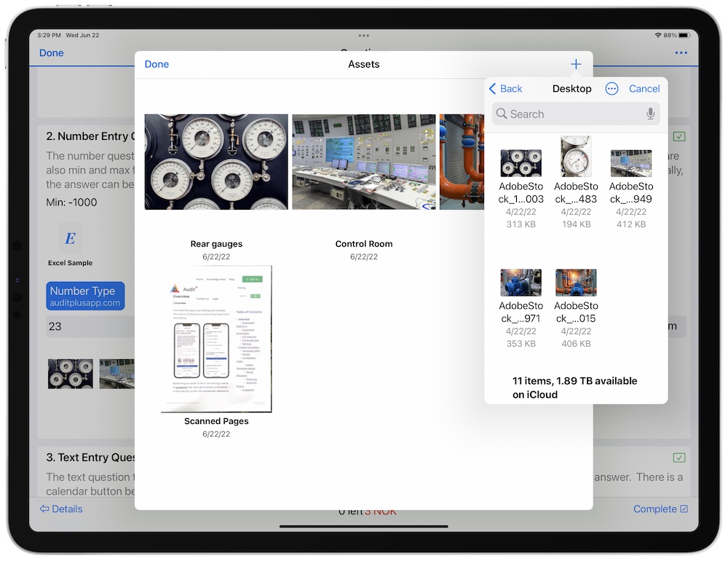Viewport: 728px width, 561px height.
Task: Select file AdobeStock_...483 (194 KB)
Action: point(576,183)
